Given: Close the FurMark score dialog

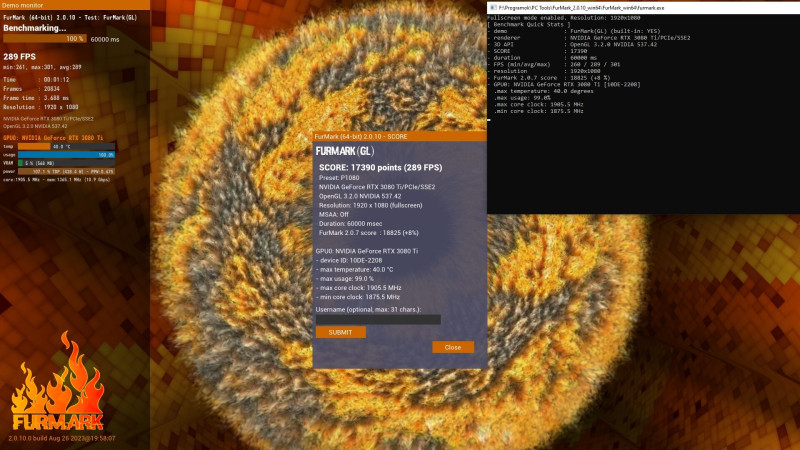Looking at the screenshot, I should [453, 347].
